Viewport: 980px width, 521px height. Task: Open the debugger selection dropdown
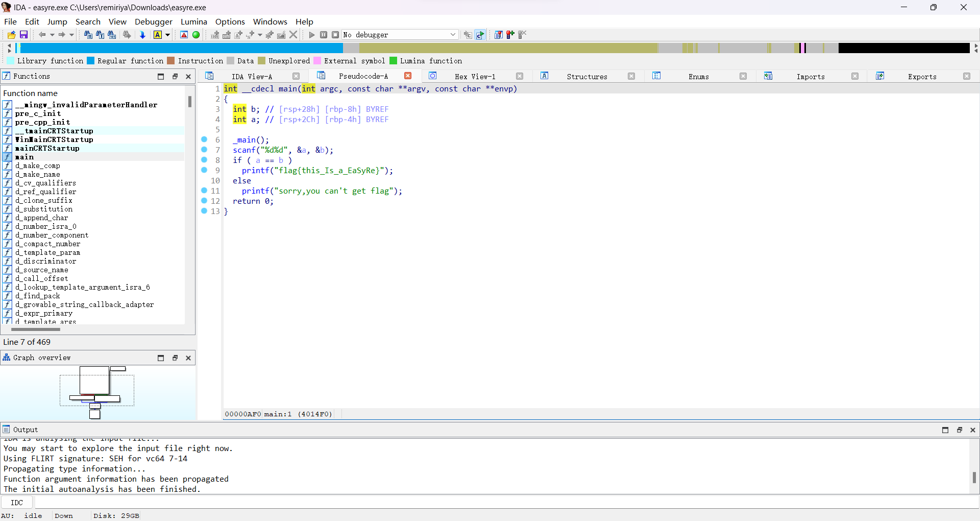point(452,35)
